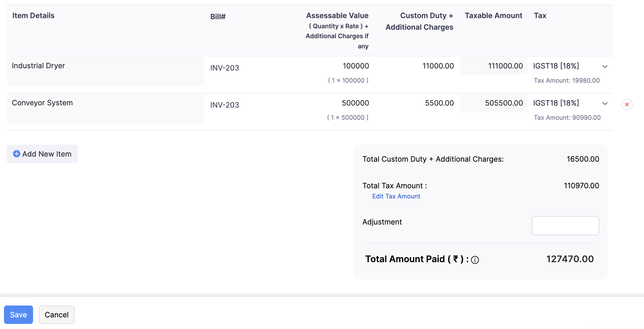Select INV-203 bill for Conveyor System
Screen dimensions: 644x329
tap(225, 105)
